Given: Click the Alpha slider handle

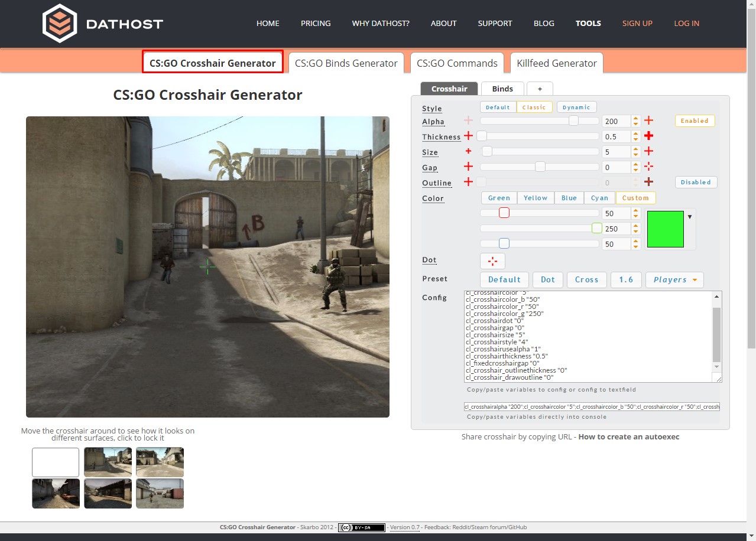Looking at the screenshot, I should [573, 120].
